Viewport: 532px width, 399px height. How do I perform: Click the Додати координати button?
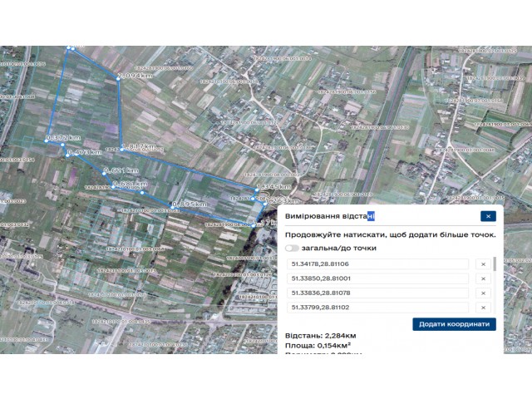click(x=454, y=324)
